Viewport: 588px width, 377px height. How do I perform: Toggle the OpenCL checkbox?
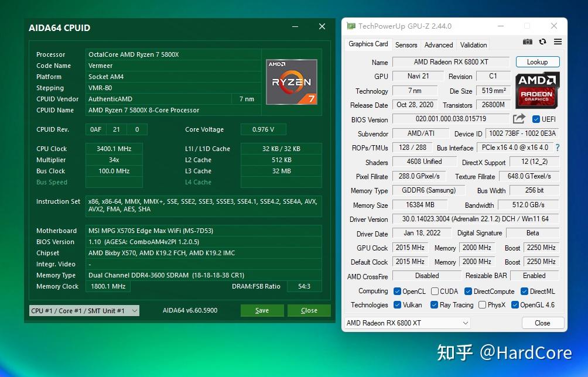coord(397,291)
